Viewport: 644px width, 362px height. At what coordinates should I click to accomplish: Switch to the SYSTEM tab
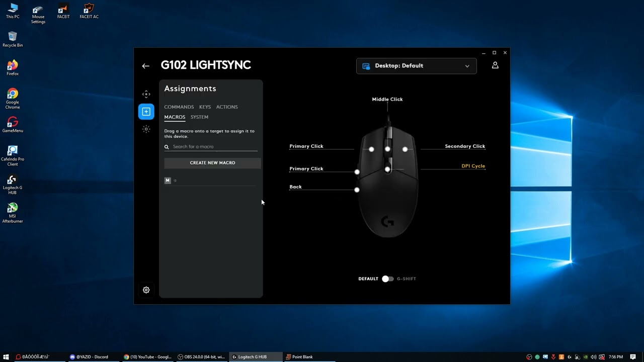pyautogui.click(x=199, y=117)
